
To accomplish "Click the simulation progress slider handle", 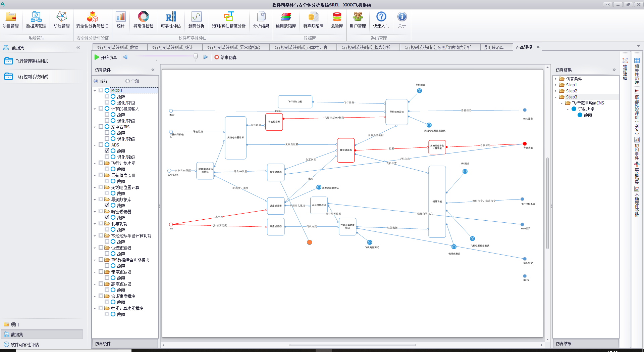I will (196, 57).
